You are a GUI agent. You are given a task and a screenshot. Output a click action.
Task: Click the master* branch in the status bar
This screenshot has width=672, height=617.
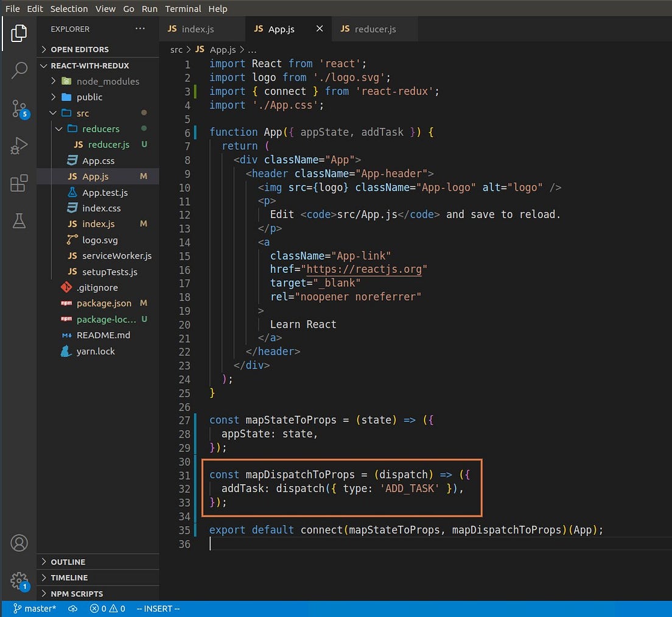tap(35, 608)
